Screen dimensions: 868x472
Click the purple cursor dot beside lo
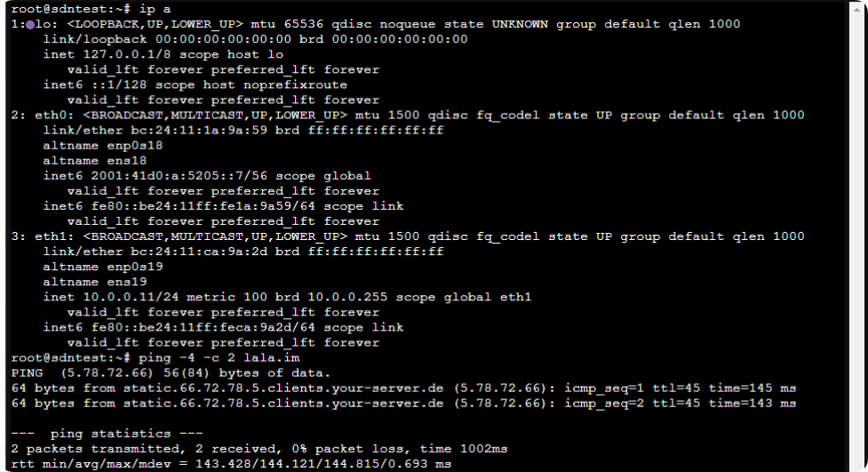[30, 24]
